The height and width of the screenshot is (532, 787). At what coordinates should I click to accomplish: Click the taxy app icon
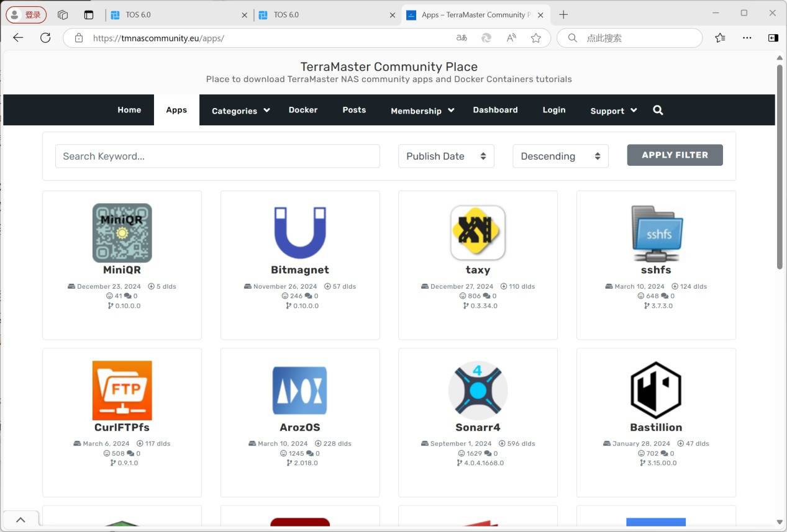478,233
